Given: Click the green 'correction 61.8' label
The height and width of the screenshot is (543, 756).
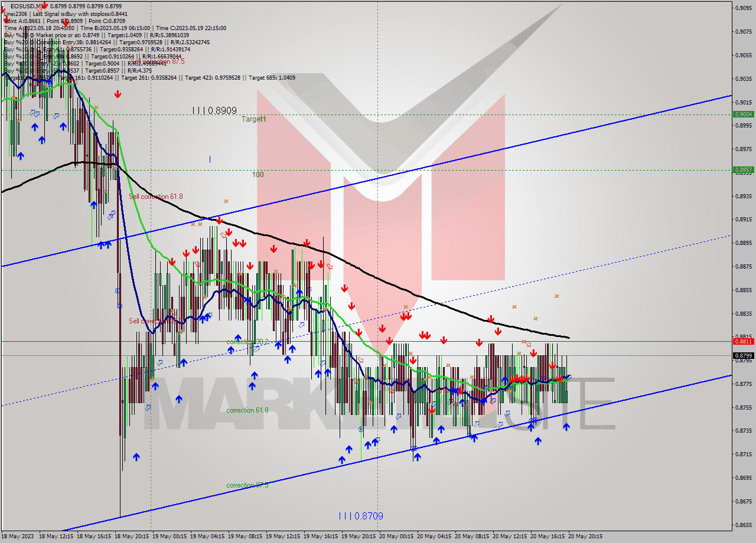Looking at the screenshot, I should click(x=247, y=410).
